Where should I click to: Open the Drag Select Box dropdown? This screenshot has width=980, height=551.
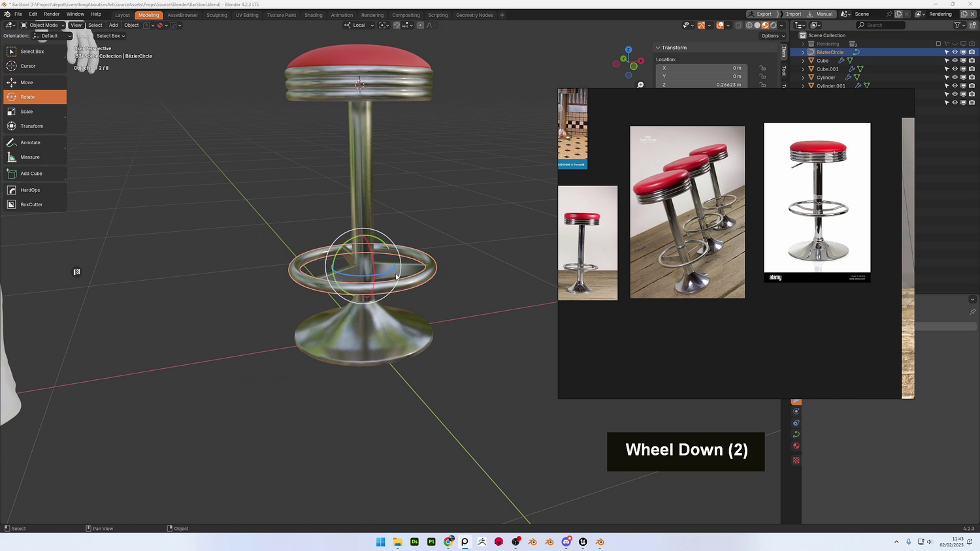coord(110,36)
